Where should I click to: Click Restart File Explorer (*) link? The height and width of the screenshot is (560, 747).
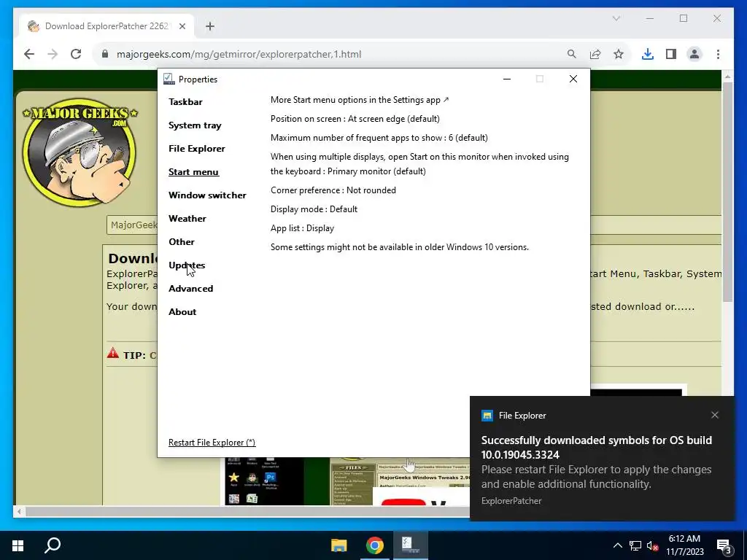(212, 443)
